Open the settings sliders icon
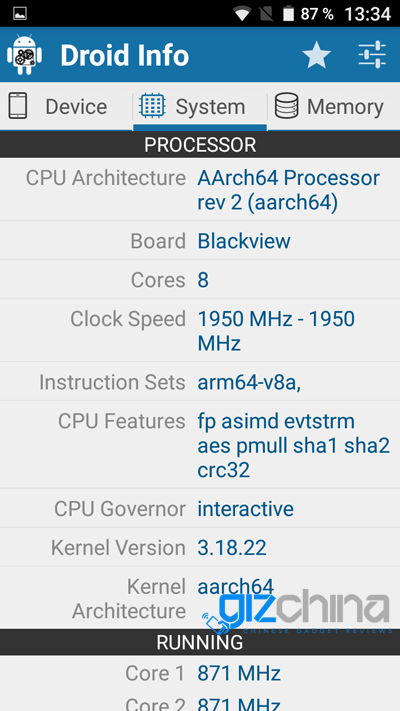This screenshot has width=400, height=711. pos(372,55)
